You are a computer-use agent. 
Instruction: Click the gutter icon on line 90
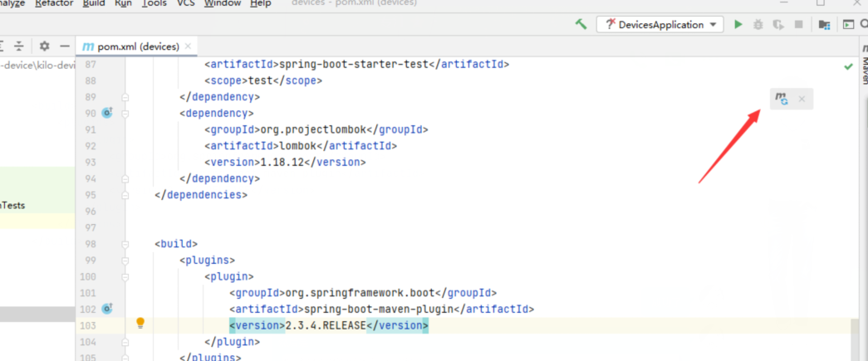(107, 113)
